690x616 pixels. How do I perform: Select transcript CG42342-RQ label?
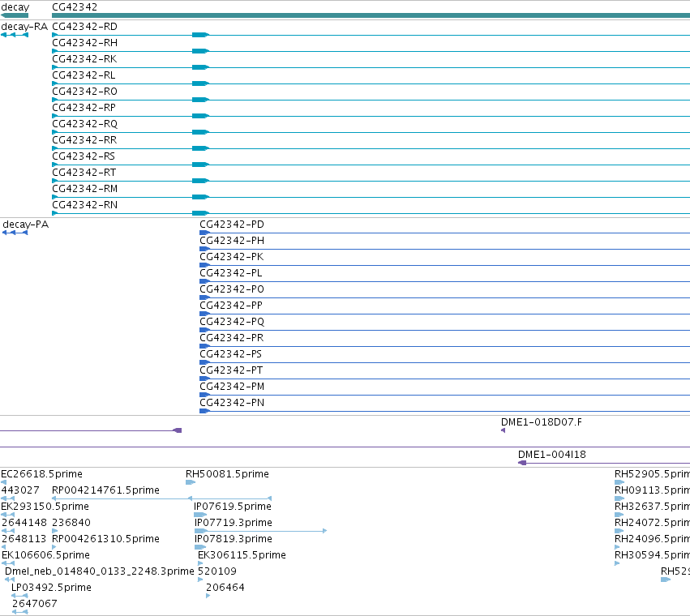[x=85, y=124]
